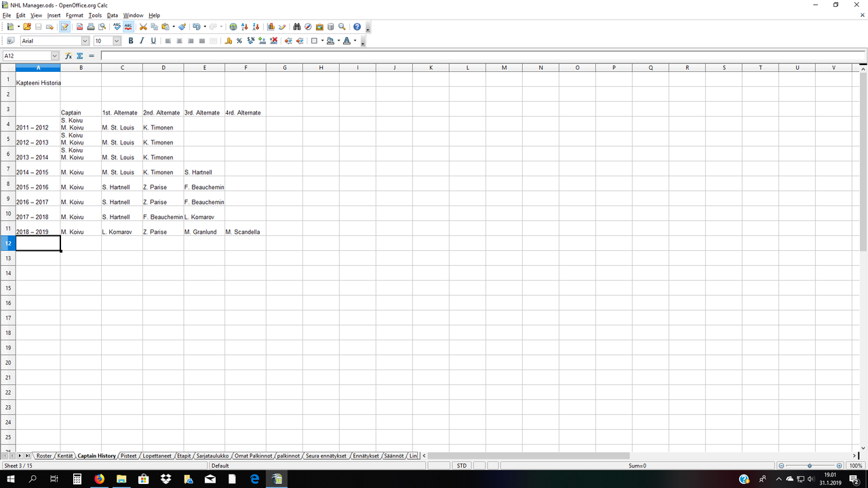Toggle Show Draw Functions
Image resolution: width=868 pixels, height=488 pixels.
282,26
